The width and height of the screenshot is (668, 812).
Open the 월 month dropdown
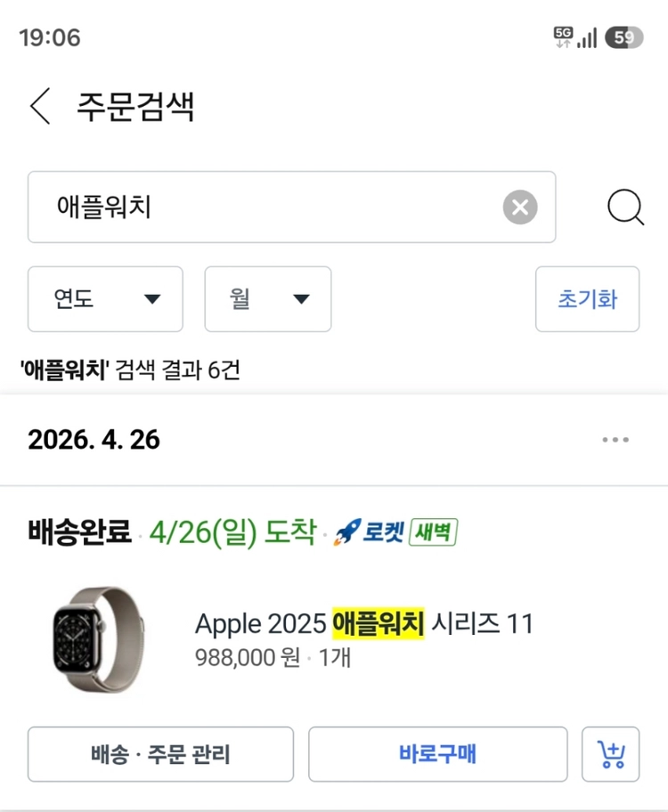tap(268, 299)
